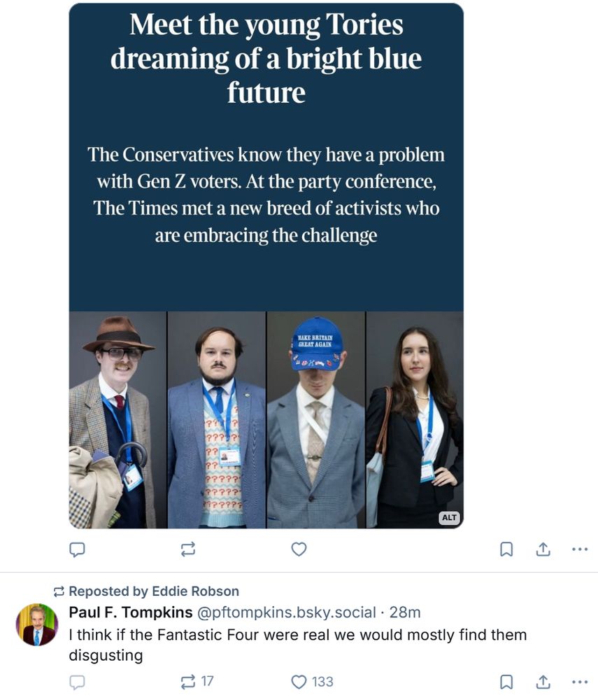Open more options for Tories article post
Image resolution: width=598 pixels, height=700 pixels.
(x=579, y=549)
